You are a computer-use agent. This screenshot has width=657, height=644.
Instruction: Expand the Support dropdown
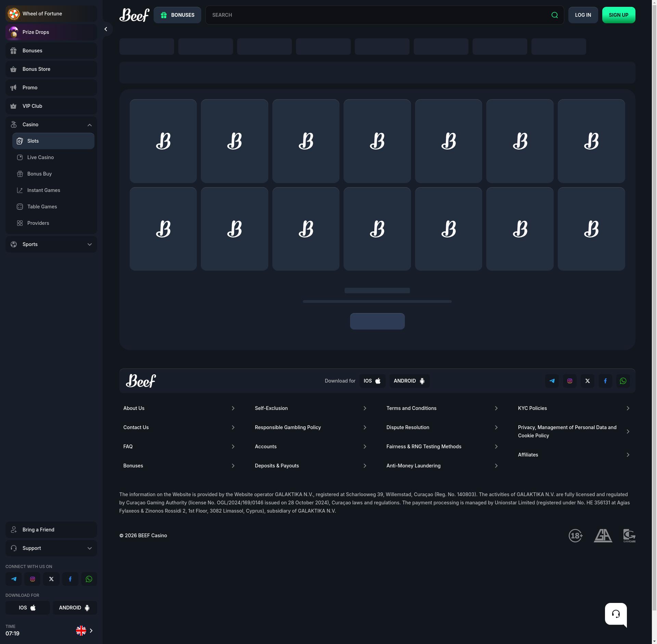(89, 548)
